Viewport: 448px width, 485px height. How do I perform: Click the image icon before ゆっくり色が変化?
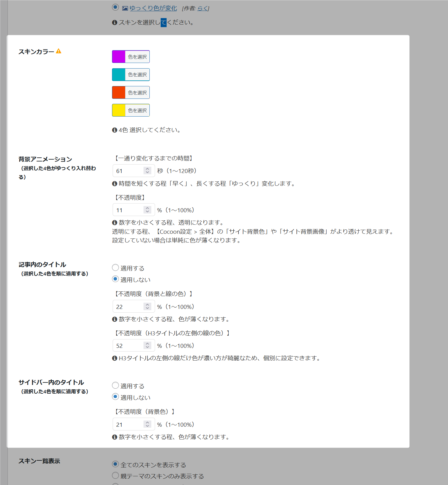coord(125,8)
